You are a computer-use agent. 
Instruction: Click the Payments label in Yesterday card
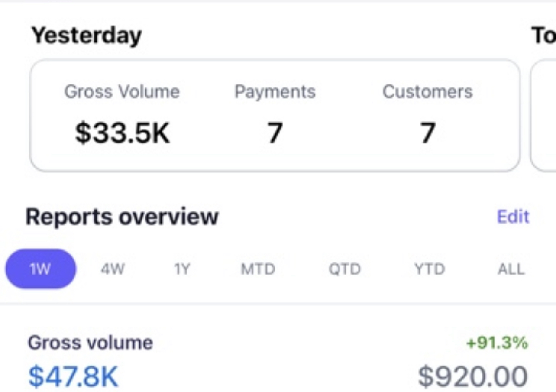click(x=275, y=92)
